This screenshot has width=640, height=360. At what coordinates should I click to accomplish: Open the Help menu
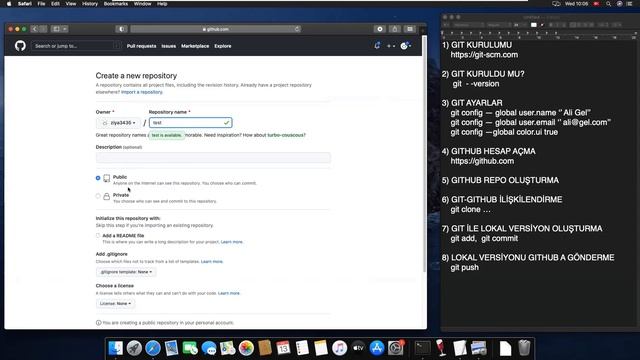(x=162, y=4)
